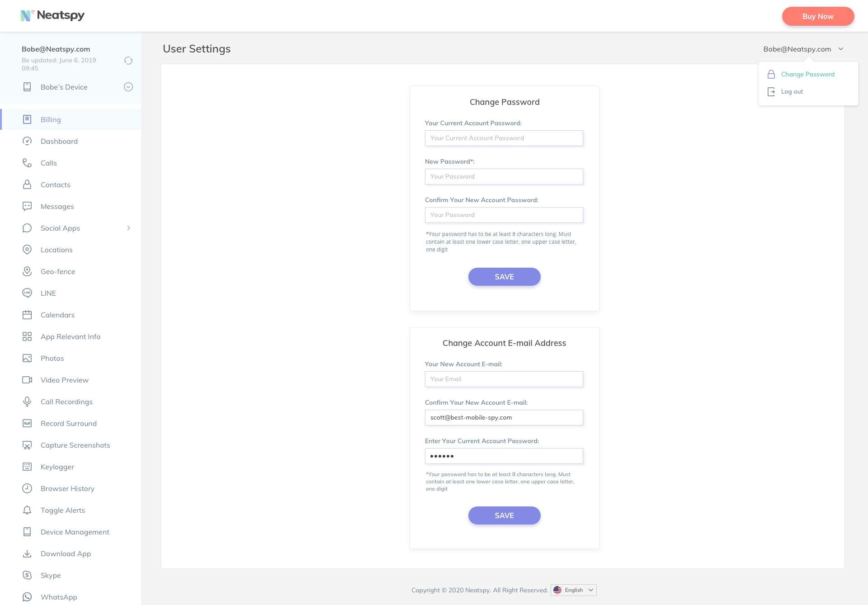868x605 pixels.
Task: Expand the Bobe's Device dropdown
Action: [x=128, y=87]
